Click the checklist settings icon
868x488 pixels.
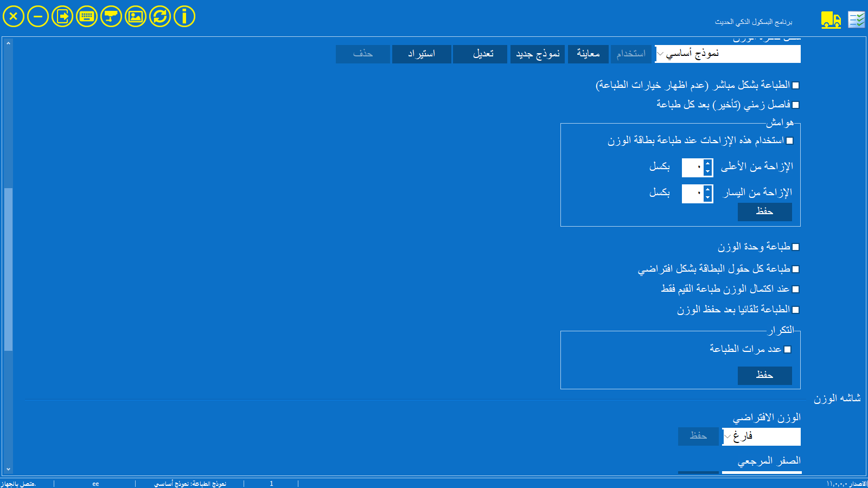857,20
